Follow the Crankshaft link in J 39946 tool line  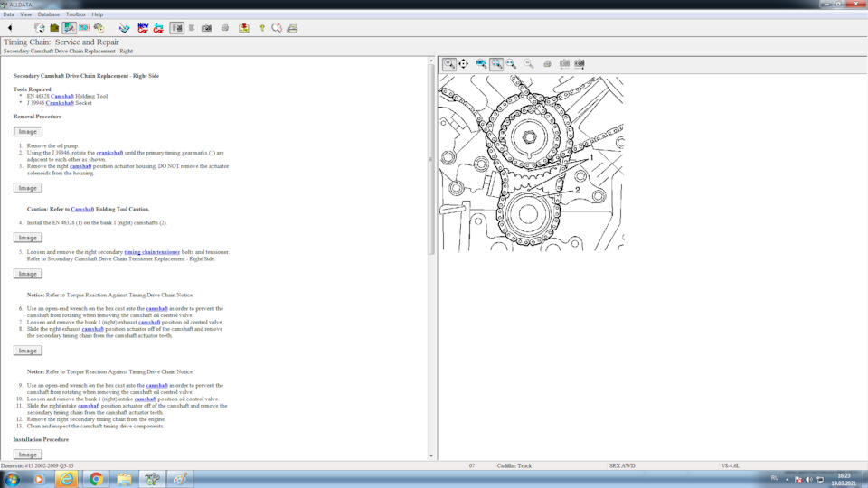point(61,103)
